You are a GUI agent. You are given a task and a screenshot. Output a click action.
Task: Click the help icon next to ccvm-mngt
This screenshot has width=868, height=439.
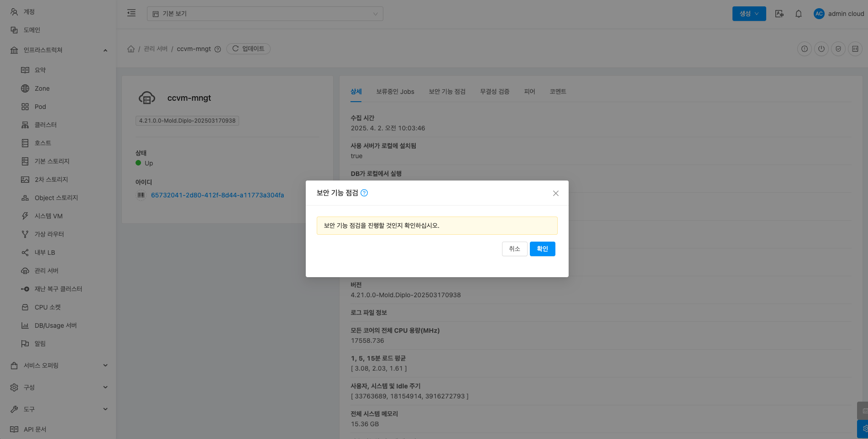coord(218,49)
